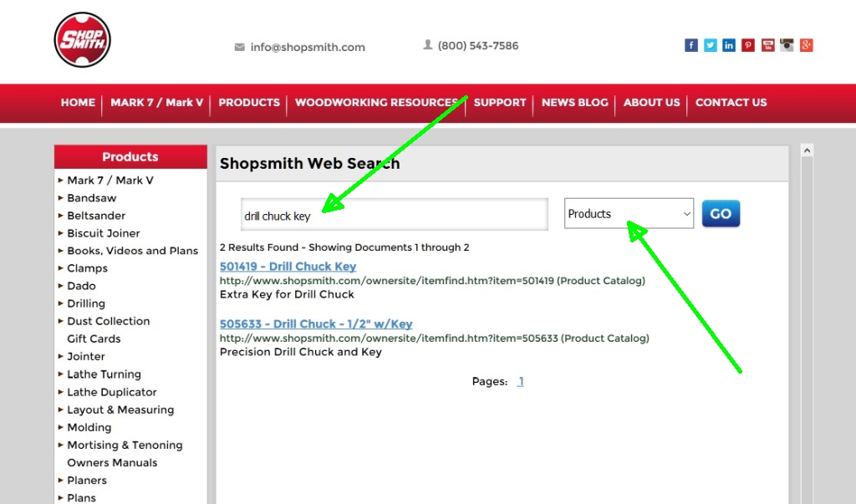856x504 pixels.
Task: Expand Dado sidebar category
Action: (81, 286)
